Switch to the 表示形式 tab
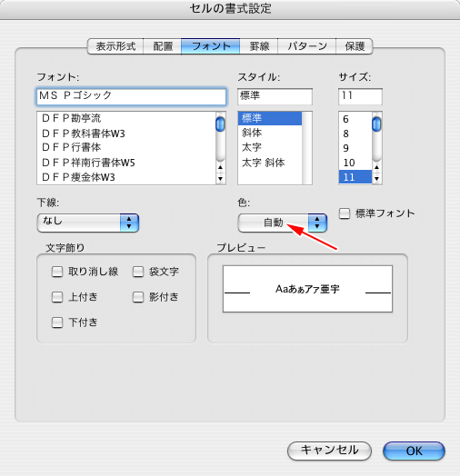Viewport: 460px width, 476px height. [x=115, y=46]
